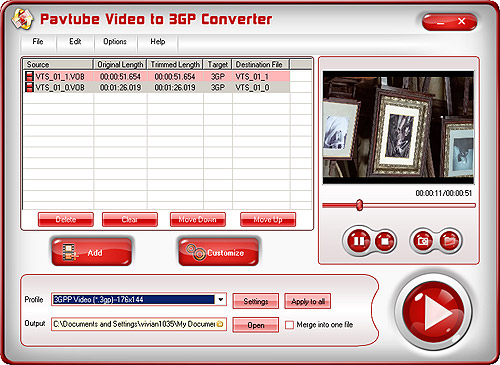The image size is (500, 365).
Task: Start conversion with the big play button
Action: coord(433,312)
